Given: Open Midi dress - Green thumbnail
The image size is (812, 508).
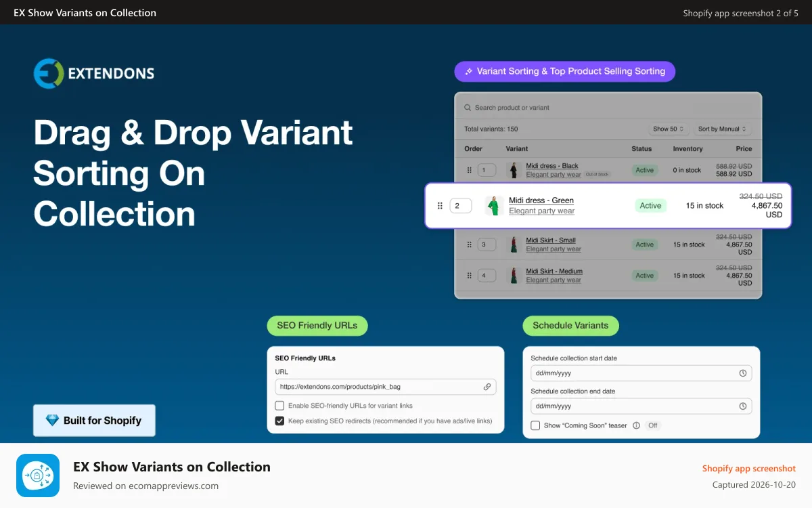Looking at the screenshot, I should coord(494,205).
